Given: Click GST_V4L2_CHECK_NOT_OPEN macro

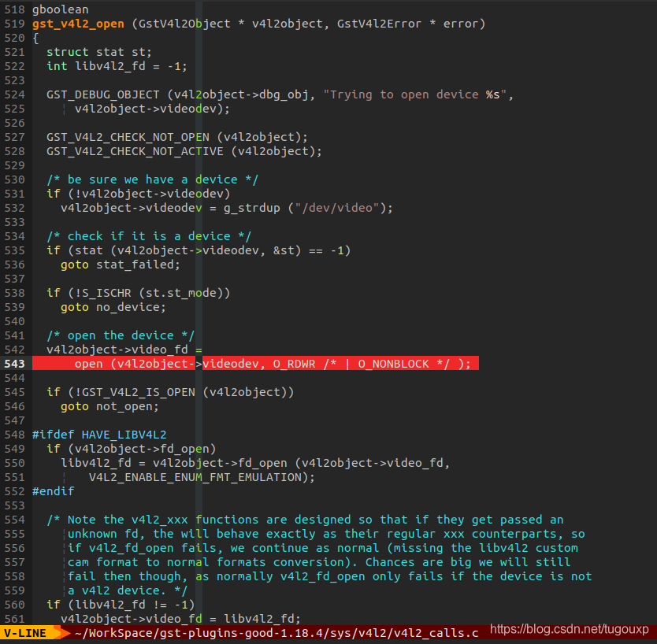Looking at the screenshot, I should 128,137.
